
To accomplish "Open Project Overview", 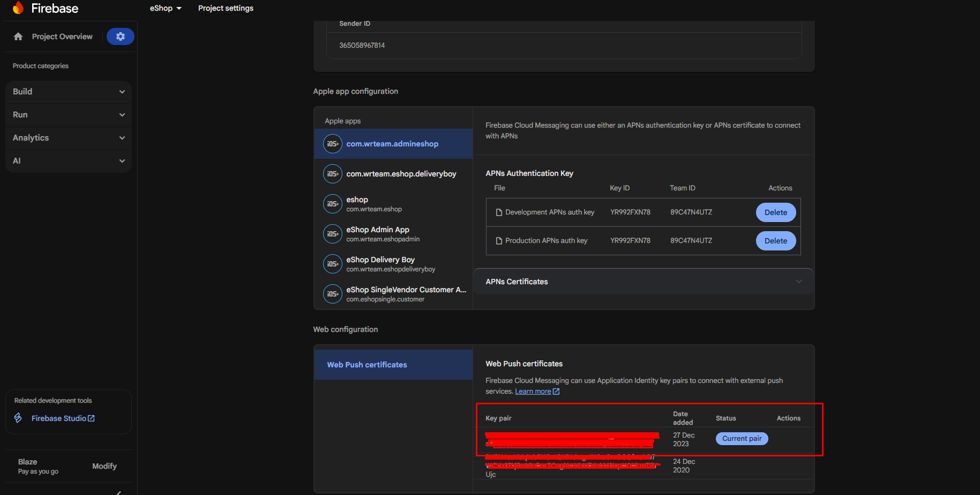I will (x=62, y=36).
